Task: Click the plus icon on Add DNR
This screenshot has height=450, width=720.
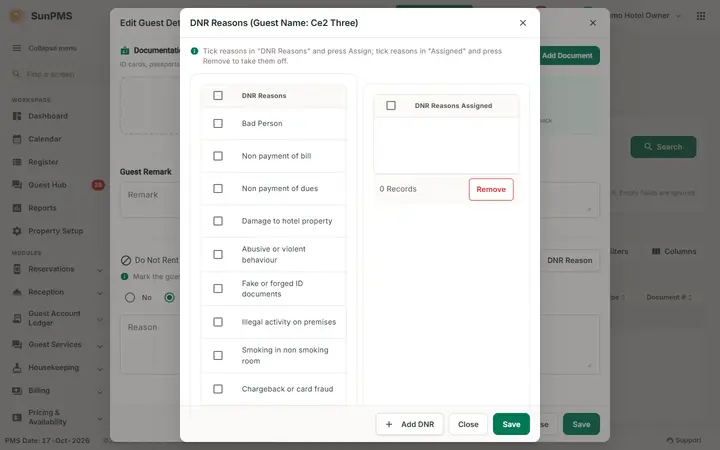Action: coord(389,424)
